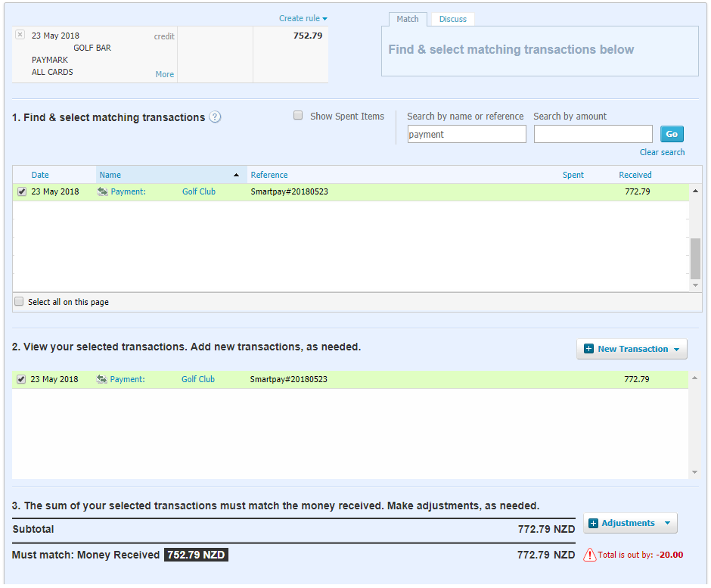Click plus icon on New Transaction button
This screenshot has width=711, height=588.
pyautogui.click(x=589, y=349)
